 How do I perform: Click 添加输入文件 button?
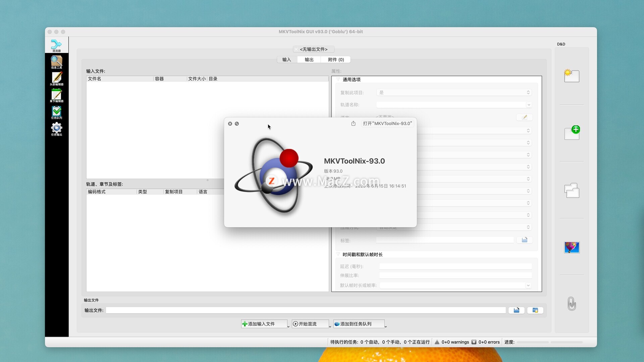264,324
